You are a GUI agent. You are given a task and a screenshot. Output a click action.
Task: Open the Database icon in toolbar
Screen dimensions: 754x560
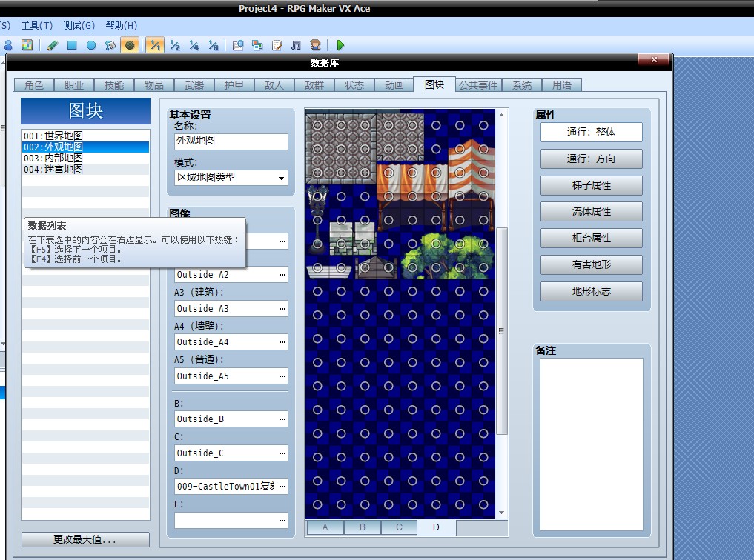tap(238, 45)
